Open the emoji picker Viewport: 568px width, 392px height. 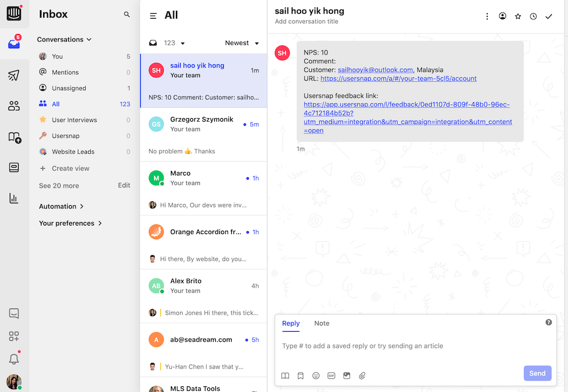(316, 376)
